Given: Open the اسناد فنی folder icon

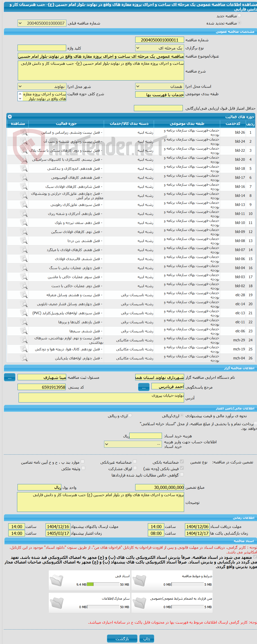Looking at the screenshot, I should (56, 581).
